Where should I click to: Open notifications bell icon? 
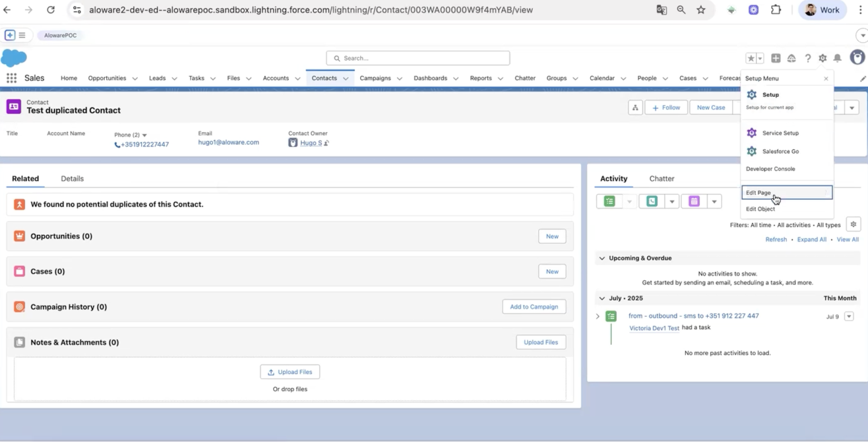838,58
